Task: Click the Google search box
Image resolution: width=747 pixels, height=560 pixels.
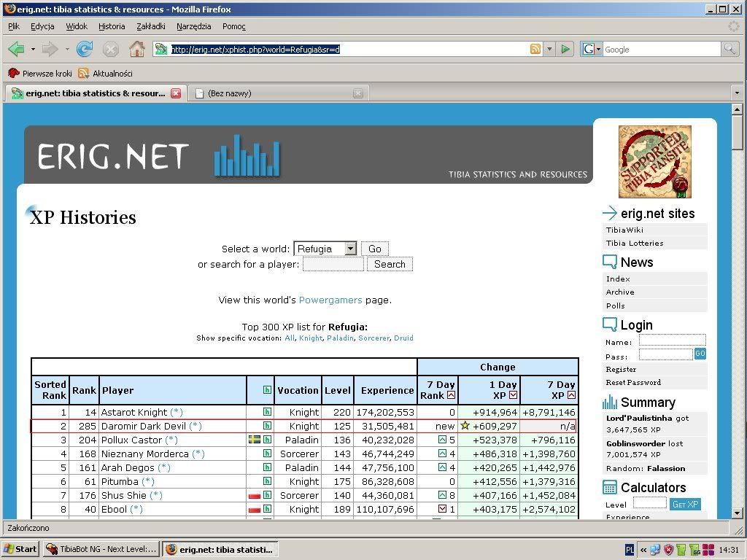Action: point(661,49)
